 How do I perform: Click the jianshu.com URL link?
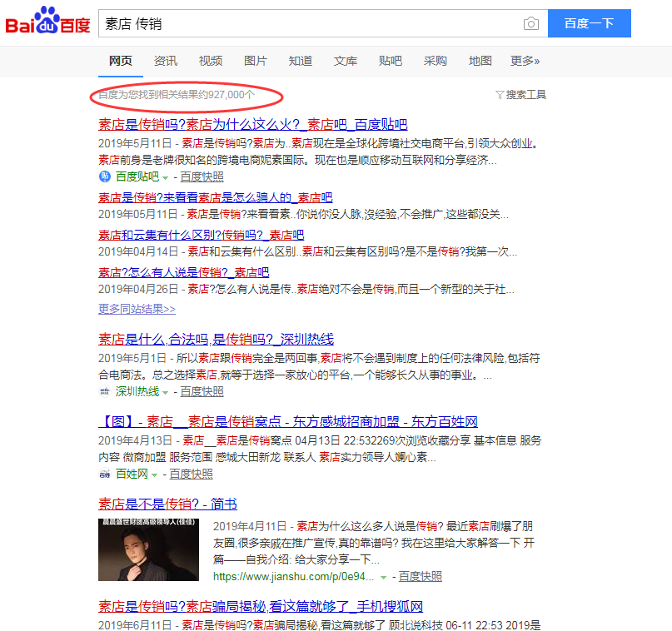tap(294, 577)
